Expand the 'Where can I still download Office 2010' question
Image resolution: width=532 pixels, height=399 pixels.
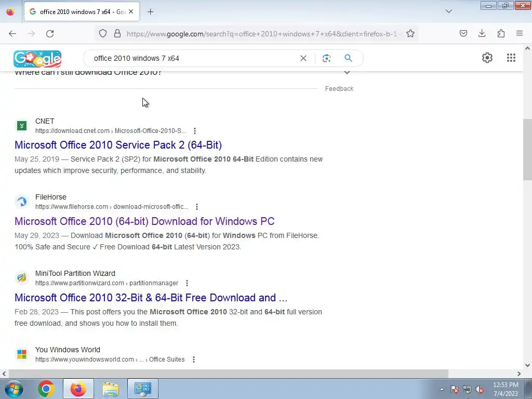click(x=182, y=72)
